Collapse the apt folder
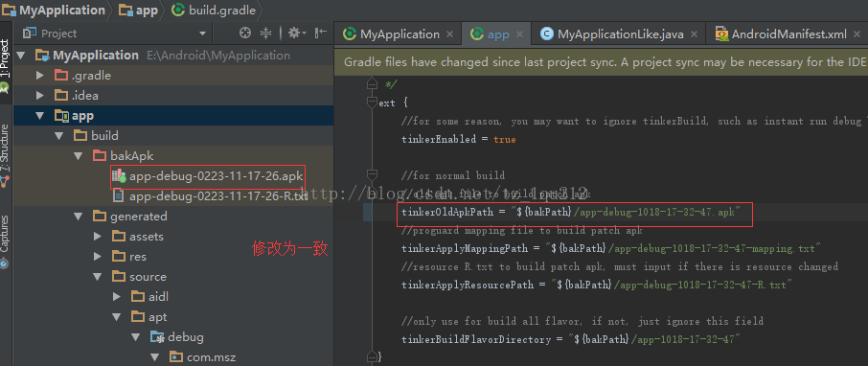Screen dimensions: 868x366 coord(117,317)
